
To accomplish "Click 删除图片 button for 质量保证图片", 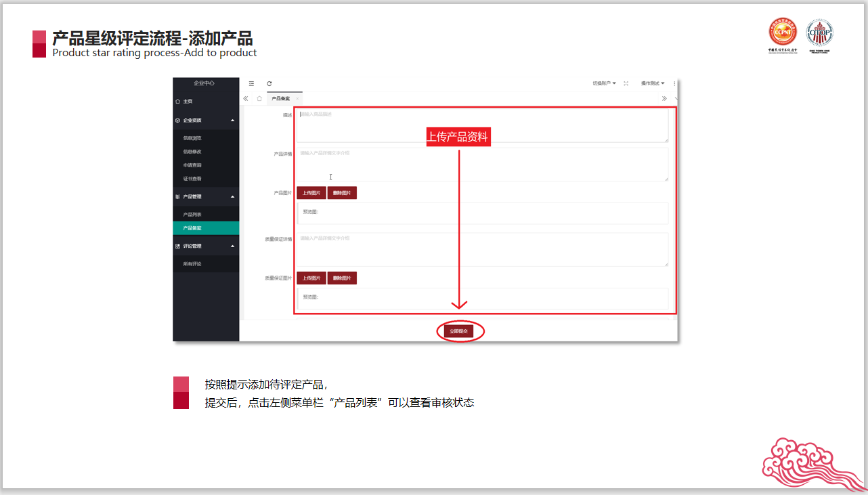I will (342, 278).
